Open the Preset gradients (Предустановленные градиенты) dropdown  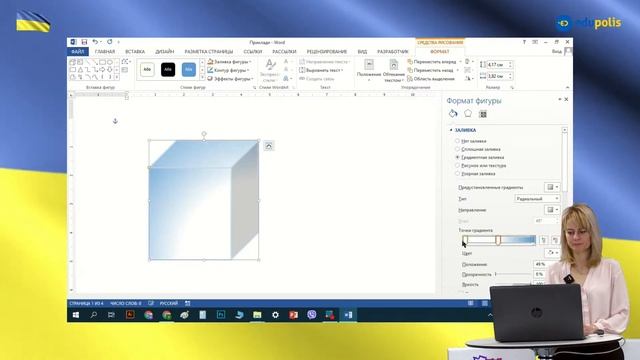(x=552, y=187)
